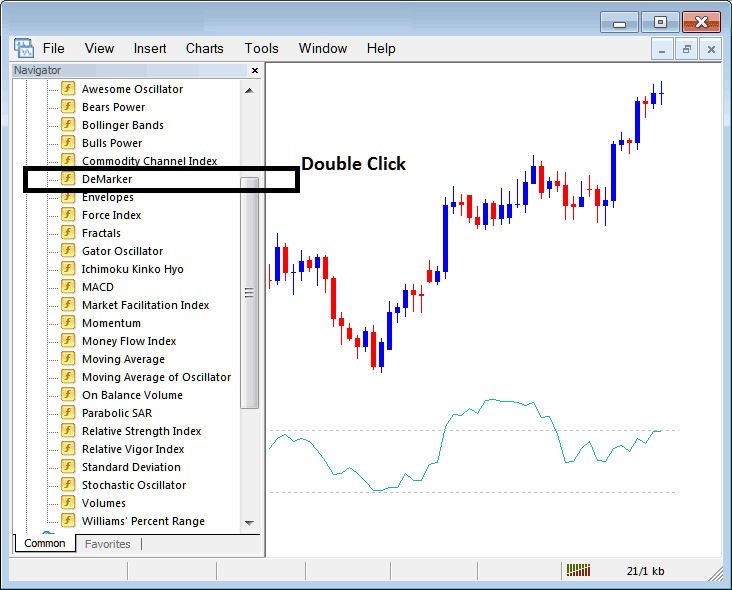
Task: Click the Standard Deviation icon
Action: [x=68, y=466]
